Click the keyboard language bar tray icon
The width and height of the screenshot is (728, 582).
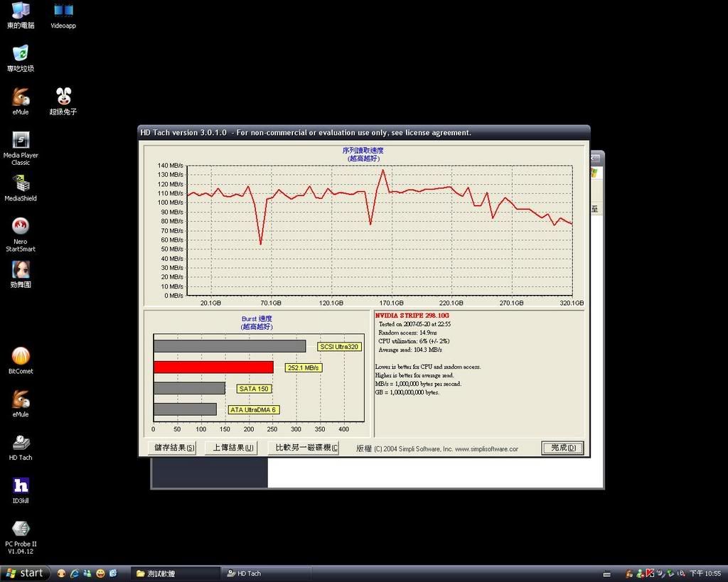[607, 574]
